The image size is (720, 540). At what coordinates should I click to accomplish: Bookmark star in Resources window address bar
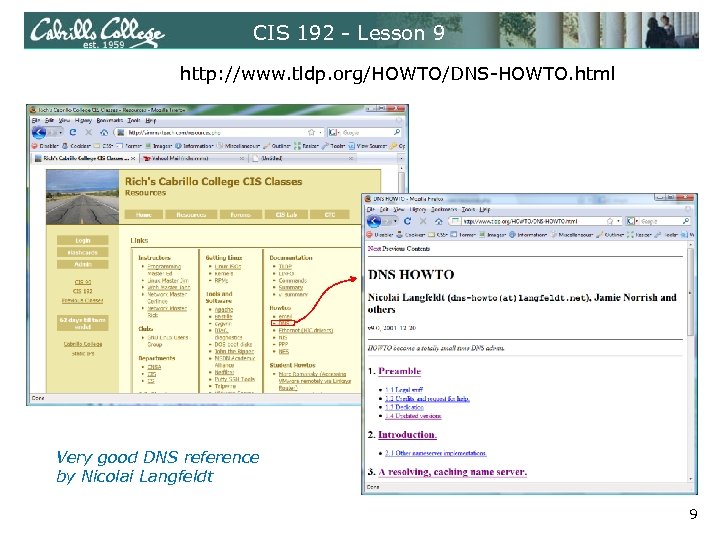pyautogui.click(x=312, y=132)
